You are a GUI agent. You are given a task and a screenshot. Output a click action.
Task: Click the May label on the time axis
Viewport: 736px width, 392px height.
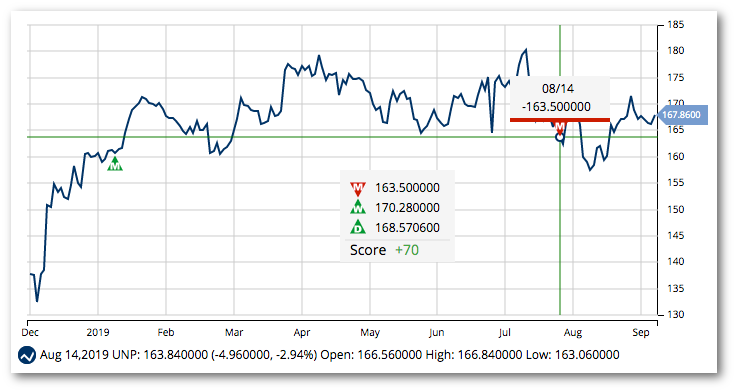pos(370,332)
